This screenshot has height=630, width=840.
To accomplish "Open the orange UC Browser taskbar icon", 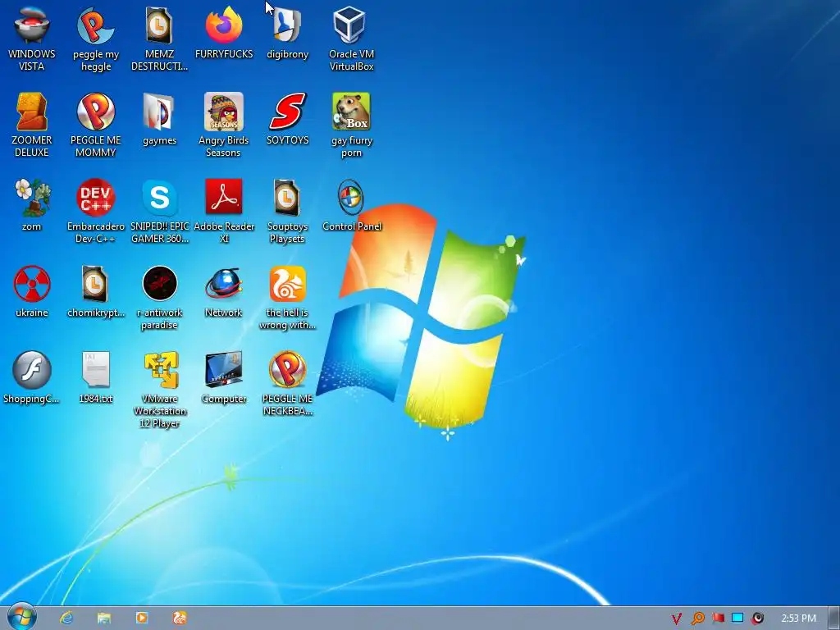I will 180,619.
